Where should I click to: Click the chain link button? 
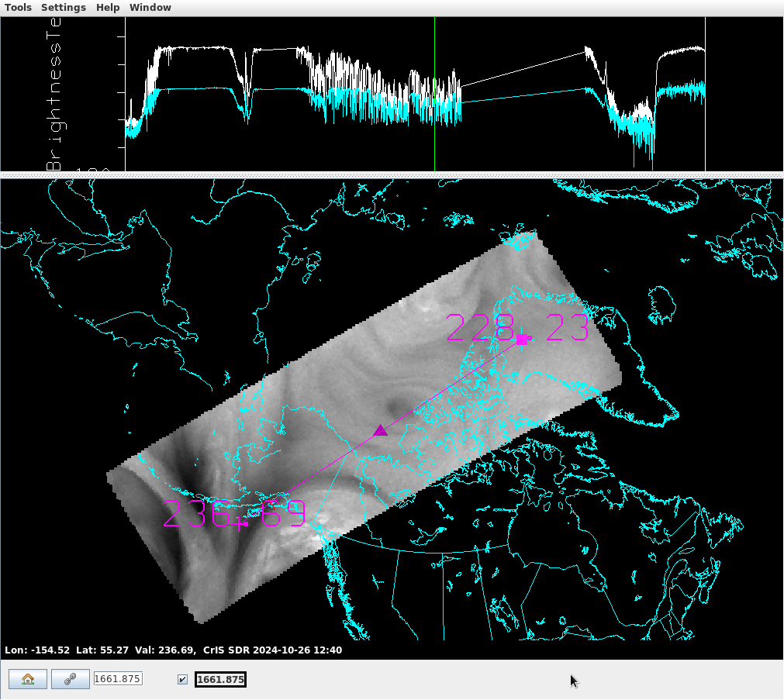coord(71,679)
